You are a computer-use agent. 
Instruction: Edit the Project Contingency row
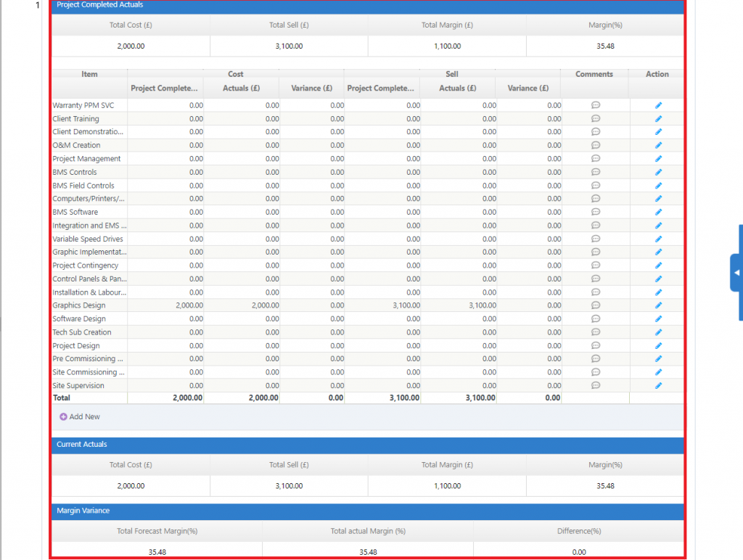click(x=658, y=265)
